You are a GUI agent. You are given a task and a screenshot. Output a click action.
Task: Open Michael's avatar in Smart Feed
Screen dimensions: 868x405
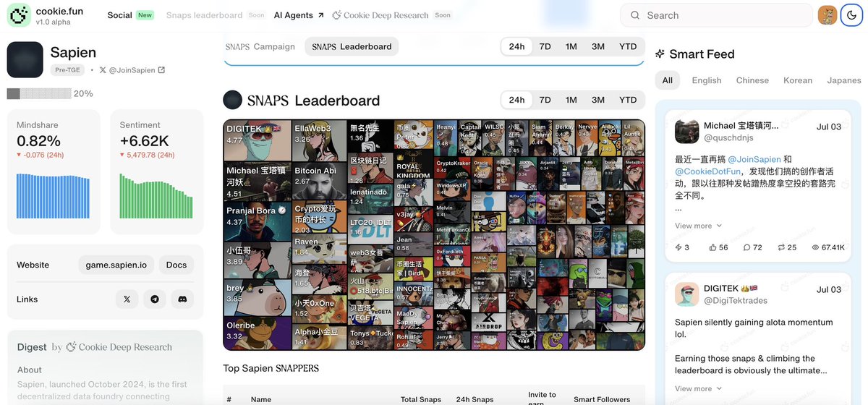coord(686,132)
